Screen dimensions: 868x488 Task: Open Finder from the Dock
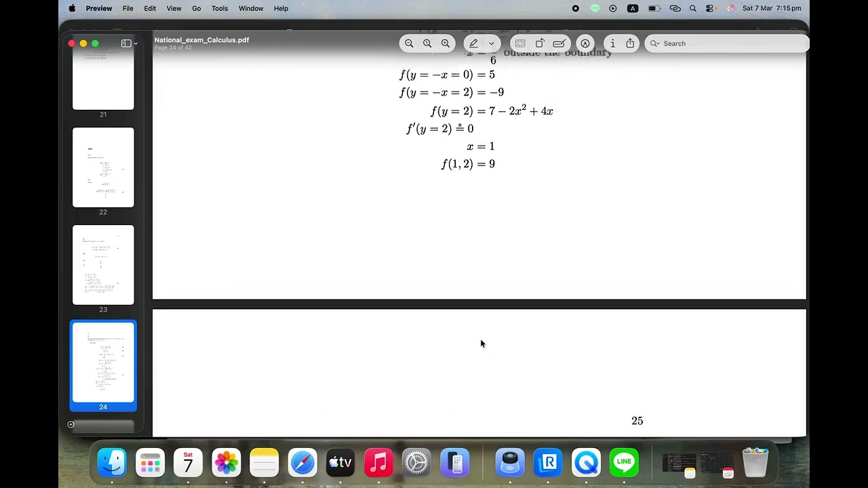tap(112, 463)
